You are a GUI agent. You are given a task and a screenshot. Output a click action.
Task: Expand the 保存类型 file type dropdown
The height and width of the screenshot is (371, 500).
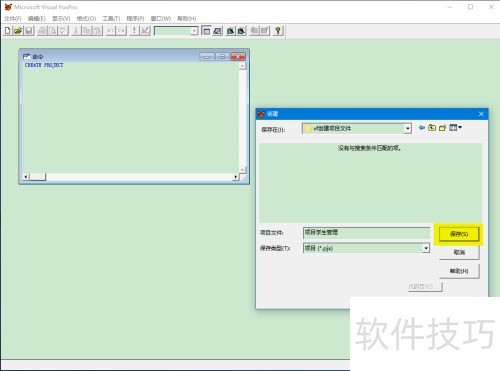(x=426, y=248)
